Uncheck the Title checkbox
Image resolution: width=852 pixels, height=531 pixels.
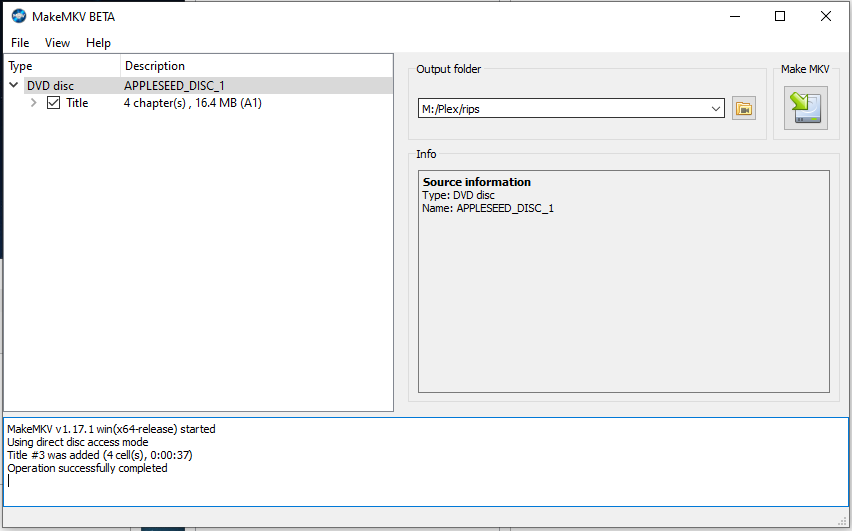53,103
